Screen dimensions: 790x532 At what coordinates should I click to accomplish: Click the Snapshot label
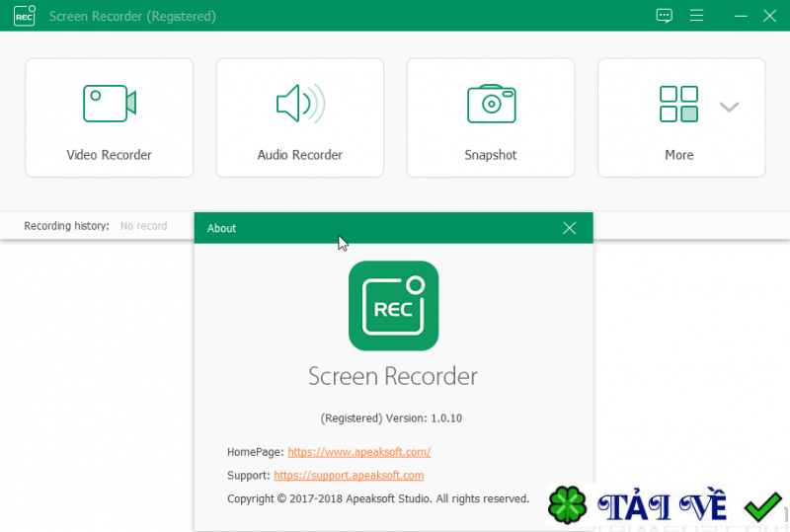coord(491,155)
